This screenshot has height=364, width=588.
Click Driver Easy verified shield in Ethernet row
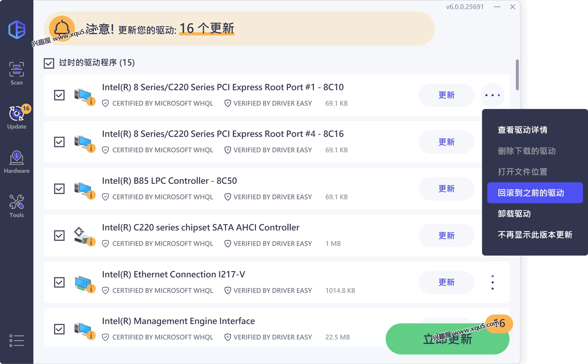[227, 290]
